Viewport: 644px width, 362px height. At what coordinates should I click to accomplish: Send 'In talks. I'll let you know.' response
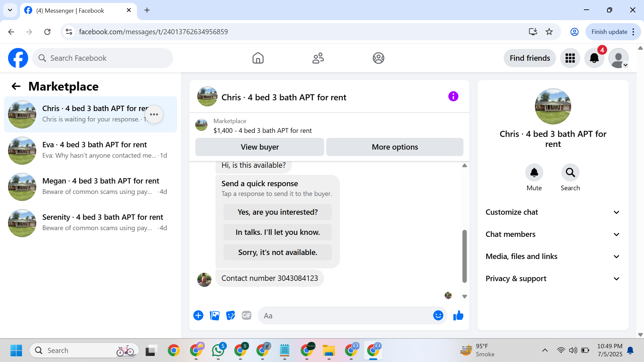pos(278,232)
